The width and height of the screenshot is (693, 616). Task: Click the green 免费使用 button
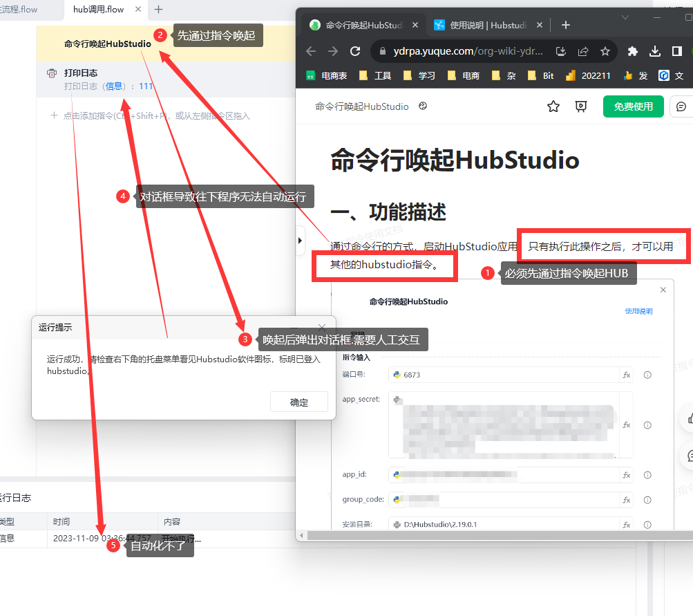[634, 106]
